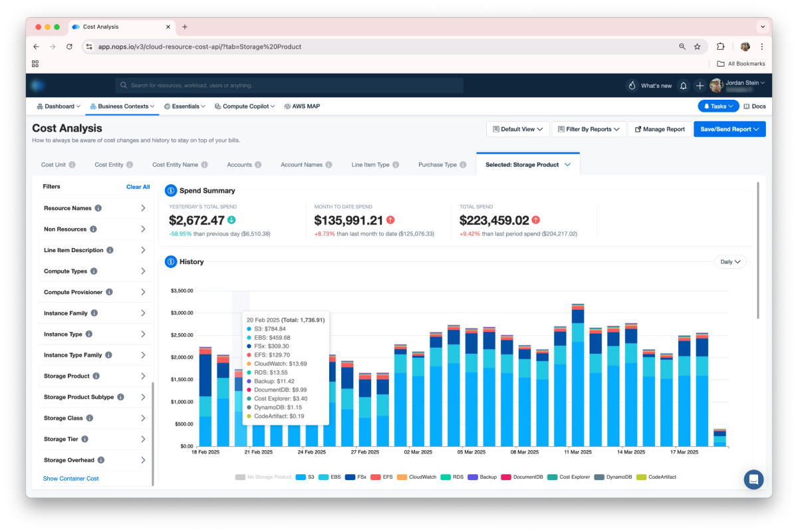Click info icon beside Storage Tier filter
Image resolution: width=798 pixels, height=532 pixels.
click(84, 439)
